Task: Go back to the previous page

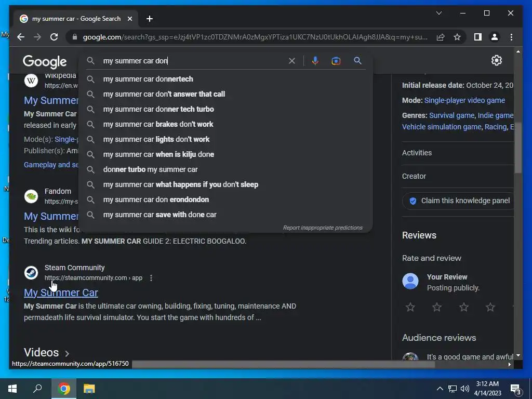Action: [x=21, y=37]
